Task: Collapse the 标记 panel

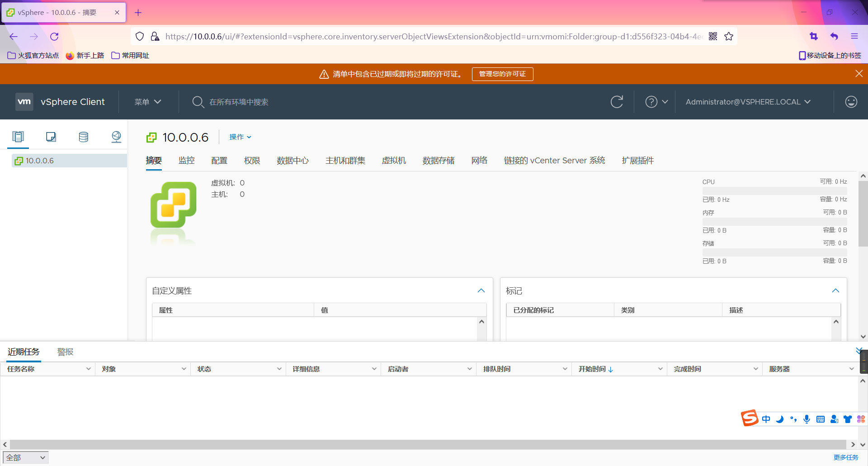Action: coord(835,290)
